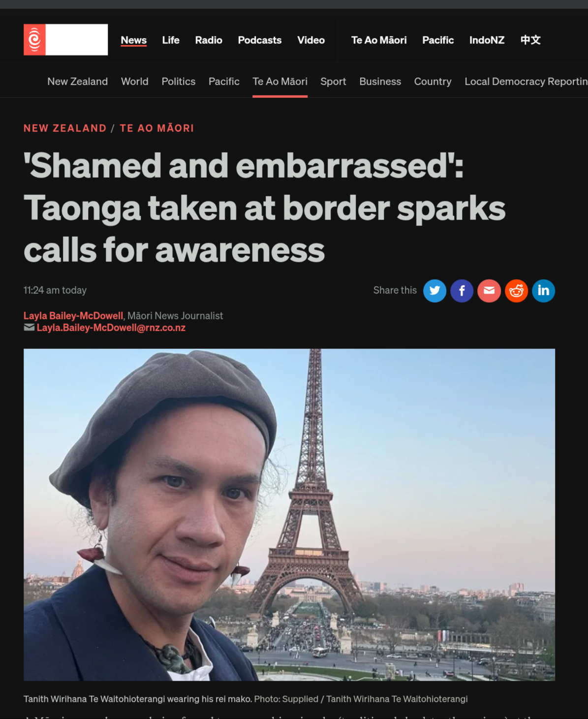This screenshot has height=719, width=588.
Task: Switch to the Sport tab
Action: click(333, 82)
